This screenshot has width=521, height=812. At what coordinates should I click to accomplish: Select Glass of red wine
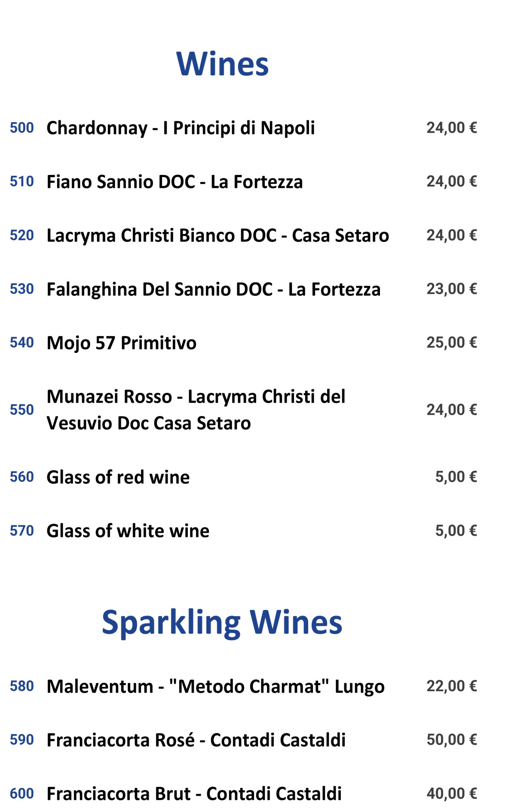click(118, 477)
